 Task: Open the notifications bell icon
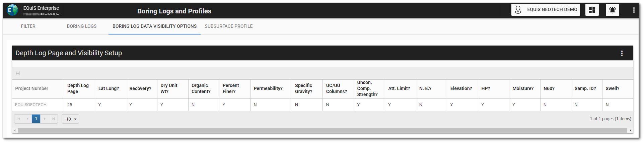612,10
